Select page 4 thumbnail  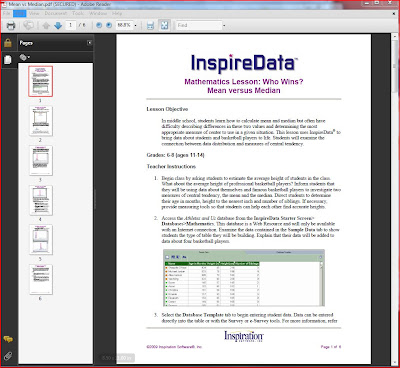point(41,200)
